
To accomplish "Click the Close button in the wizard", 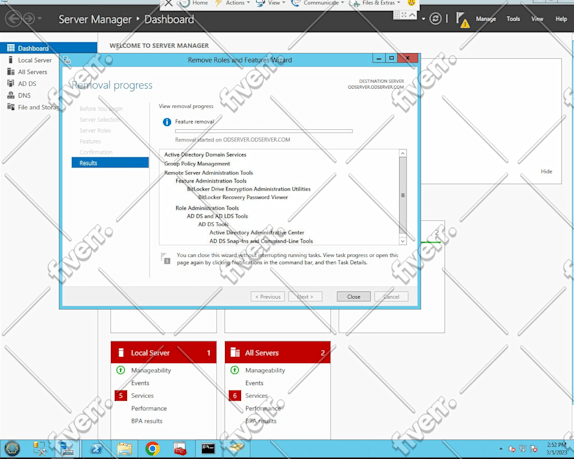I will pyautogui.click(x=354, y=296).
